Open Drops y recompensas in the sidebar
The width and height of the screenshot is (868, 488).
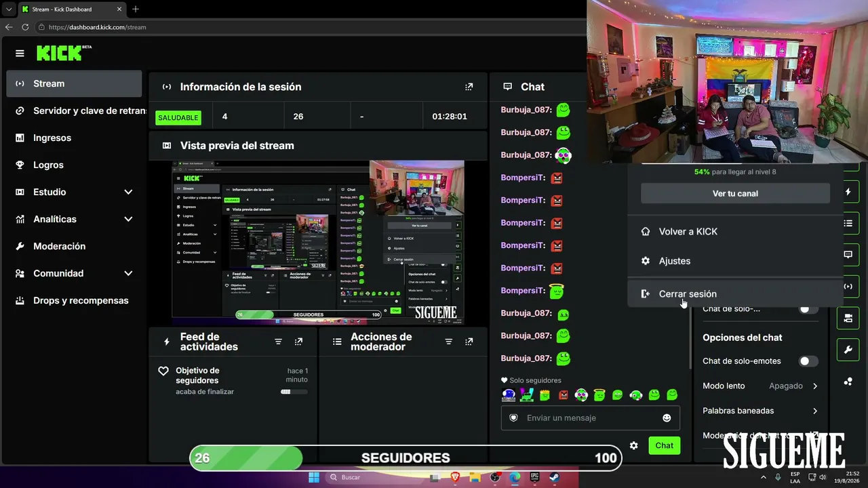point(74,300)
